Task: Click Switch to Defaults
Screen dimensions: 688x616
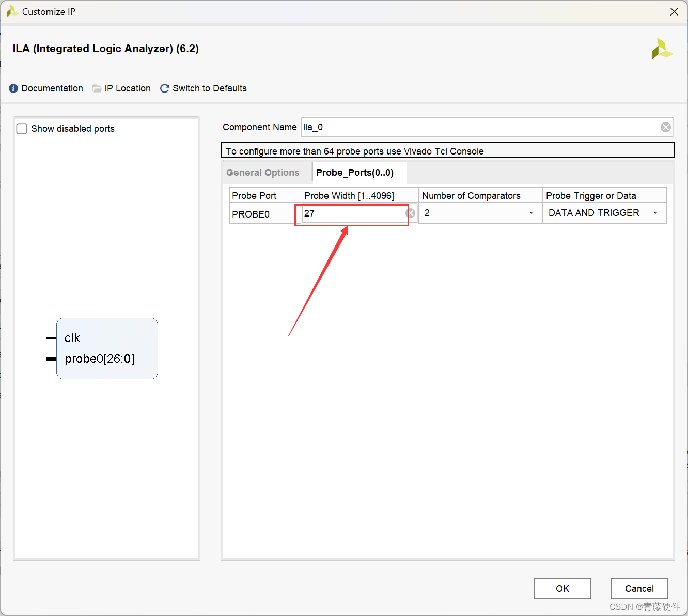Action: point(210,88)
